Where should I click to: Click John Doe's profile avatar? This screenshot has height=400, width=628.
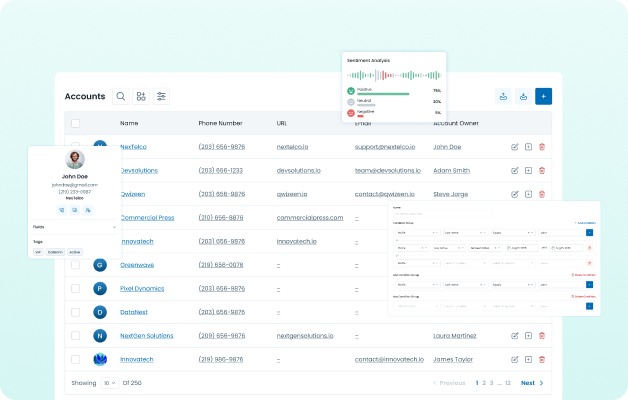coord(75,160)
